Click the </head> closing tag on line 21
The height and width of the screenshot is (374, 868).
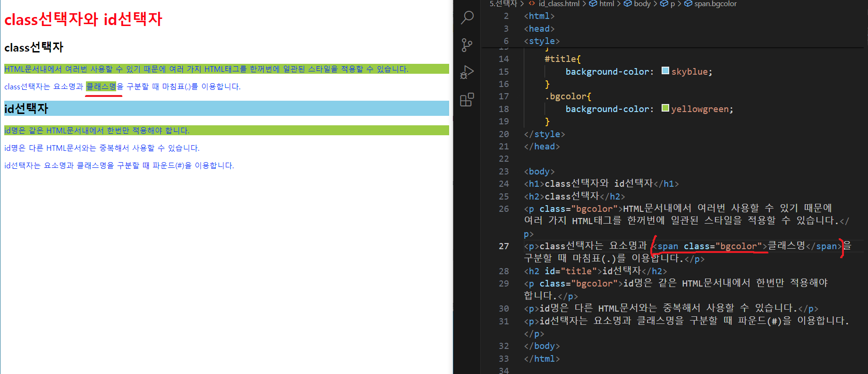[542, 147]
